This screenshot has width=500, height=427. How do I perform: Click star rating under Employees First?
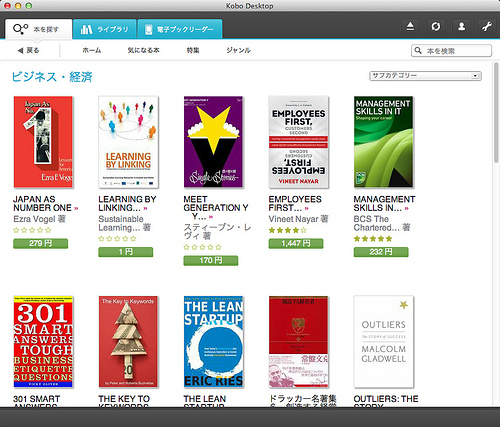click(287, 230)
